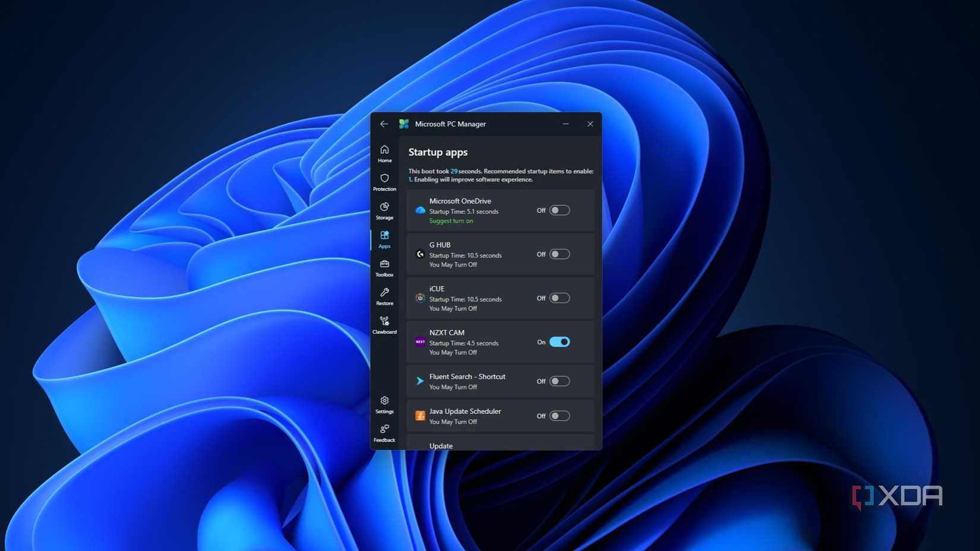Turn on G HUB startup toggle
Viewport: 980px width, 551px height.
coord(559,254)
